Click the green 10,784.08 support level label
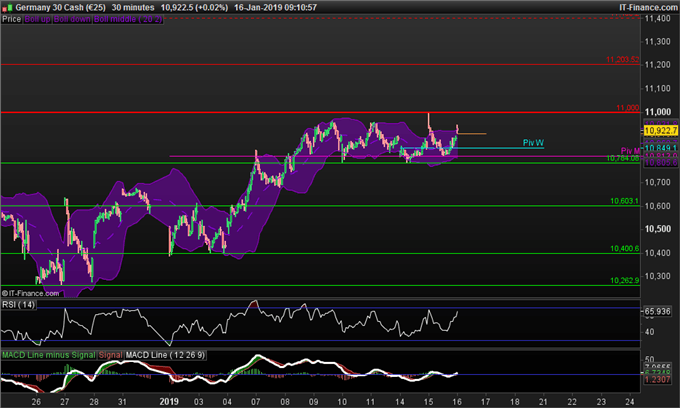 [623, 158]
